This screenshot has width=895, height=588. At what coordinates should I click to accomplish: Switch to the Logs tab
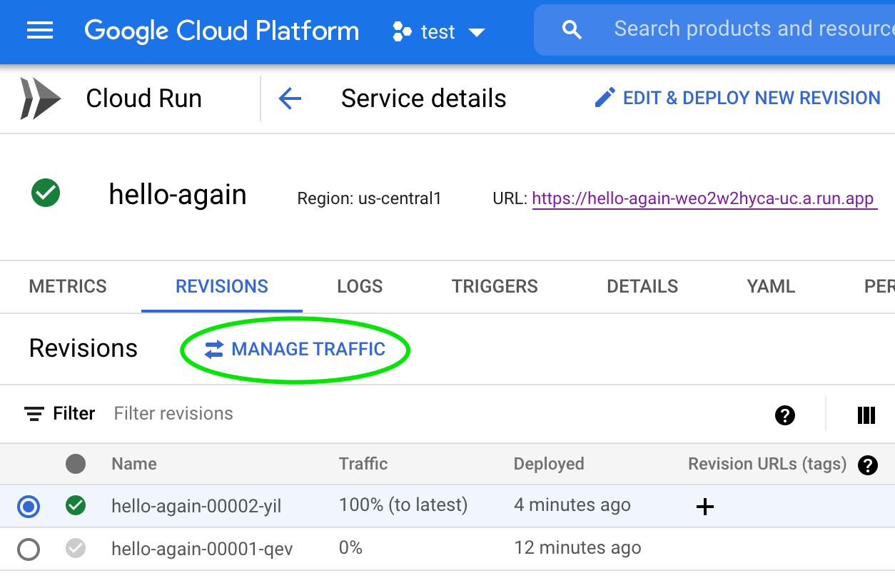click(x=360, y=287)
